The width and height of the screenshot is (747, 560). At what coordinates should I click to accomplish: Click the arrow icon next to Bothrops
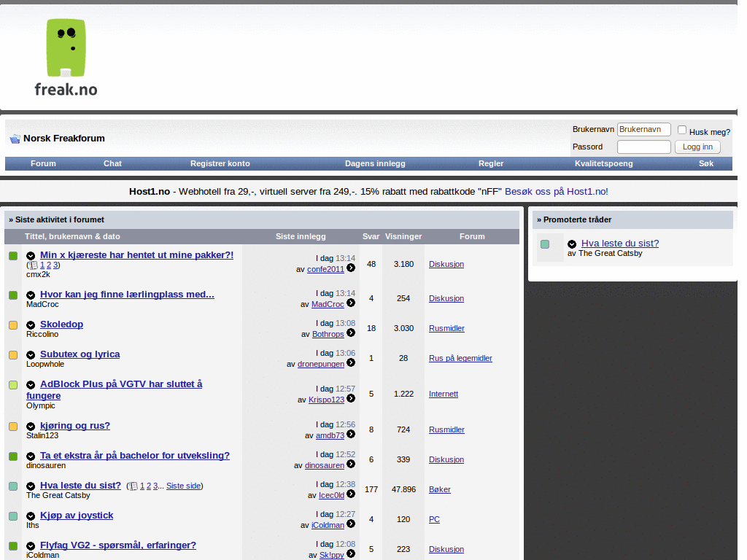tap(351, 333)
